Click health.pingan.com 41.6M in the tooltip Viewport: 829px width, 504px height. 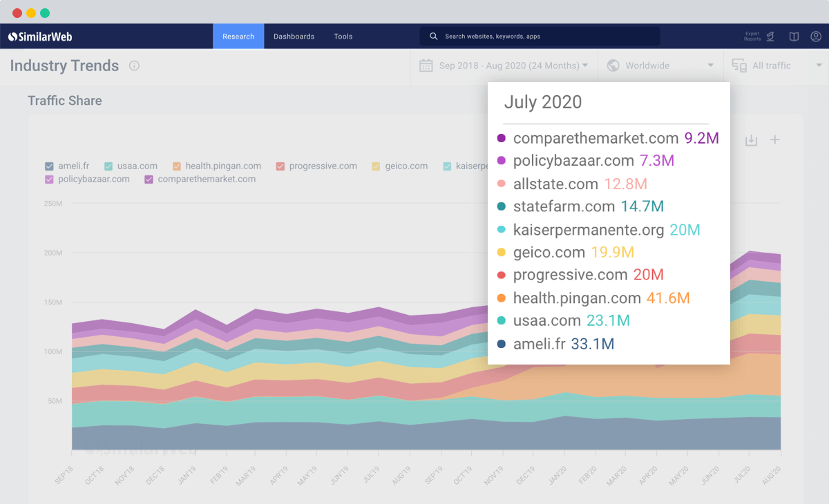pos(593,298)
